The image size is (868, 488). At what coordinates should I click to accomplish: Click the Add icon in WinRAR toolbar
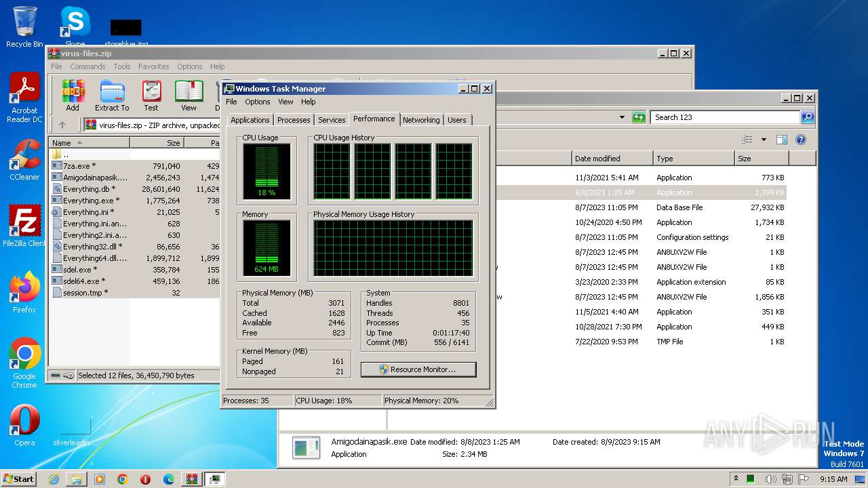(73, 96)
